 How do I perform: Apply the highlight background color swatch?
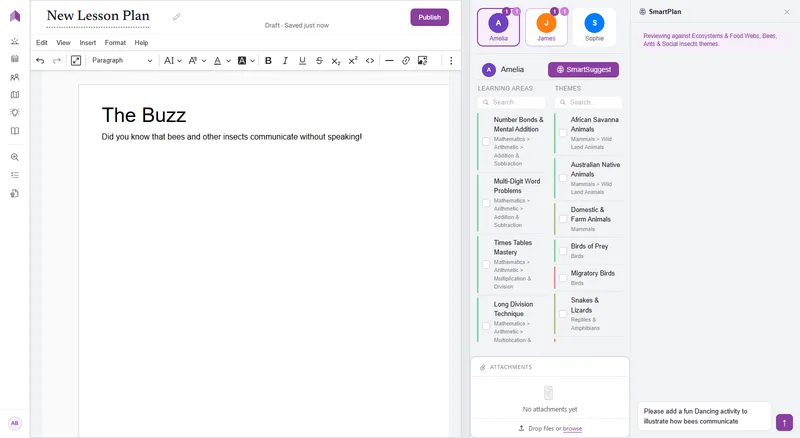tap(242, 61)
